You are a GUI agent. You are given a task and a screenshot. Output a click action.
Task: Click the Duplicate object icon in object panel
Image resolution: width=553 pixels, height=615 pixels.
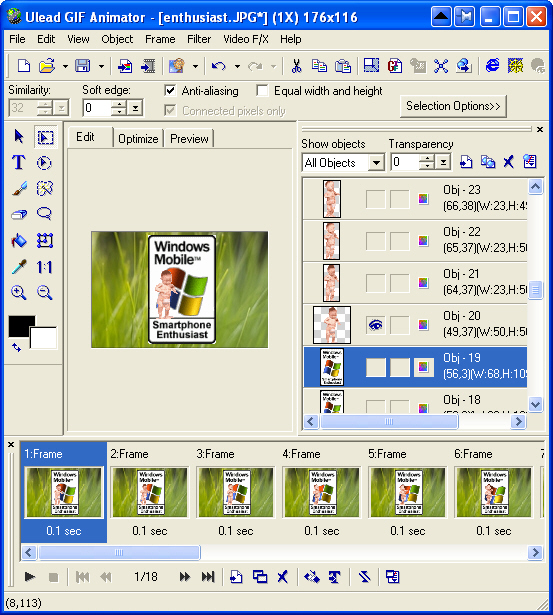[x=488, y=162]
